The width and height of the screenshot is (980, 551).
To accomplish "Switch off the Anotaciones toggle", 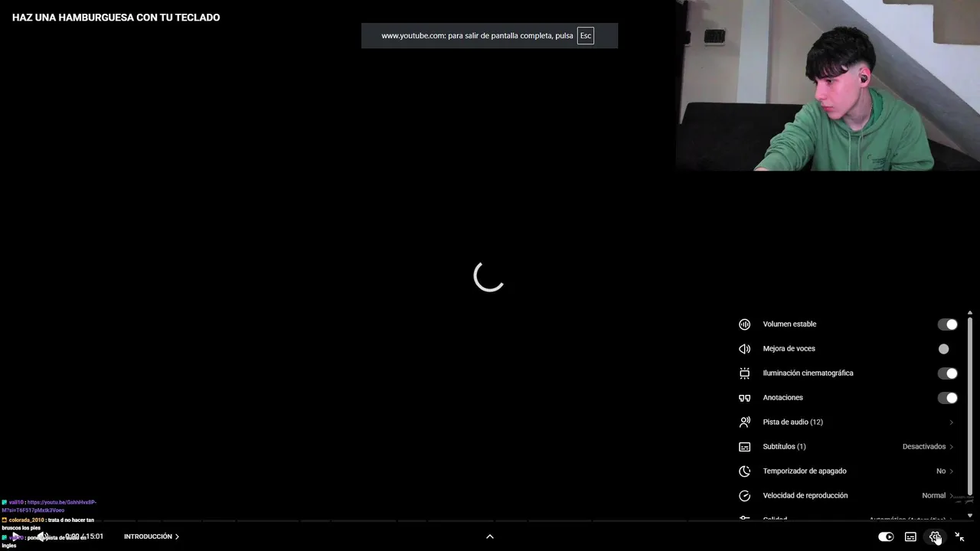I will click(948, 398).
